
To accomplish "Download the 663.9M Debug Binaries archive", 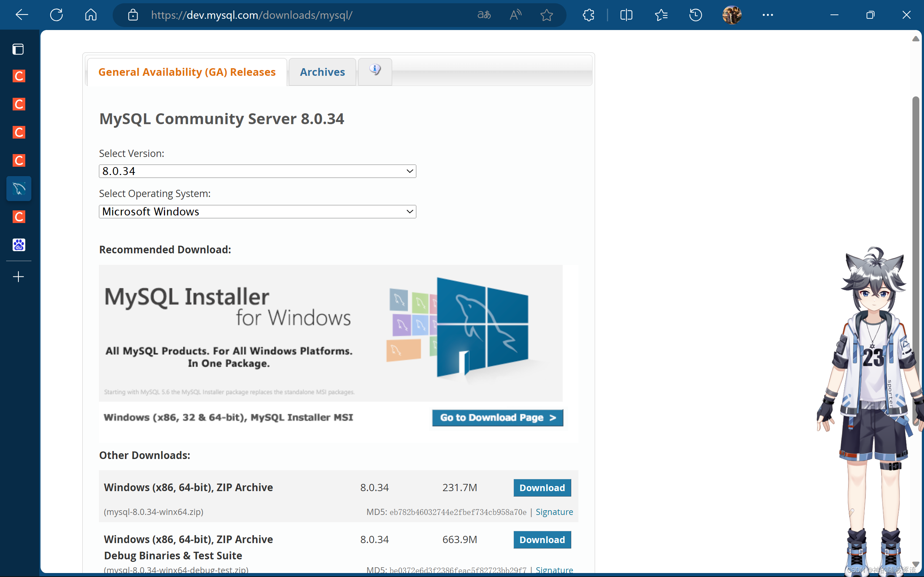I will click(x=542, y=539).
